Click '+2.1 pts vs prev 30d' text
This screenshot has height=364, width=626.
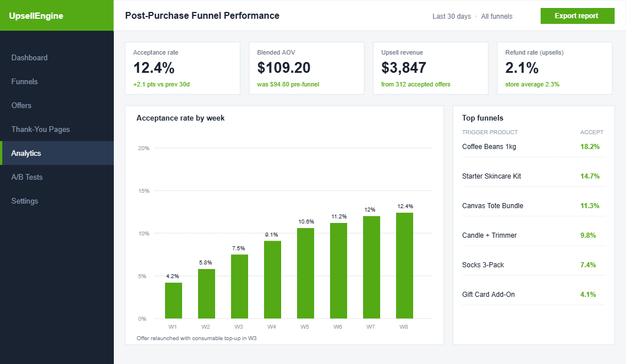[x=161, y=84]
